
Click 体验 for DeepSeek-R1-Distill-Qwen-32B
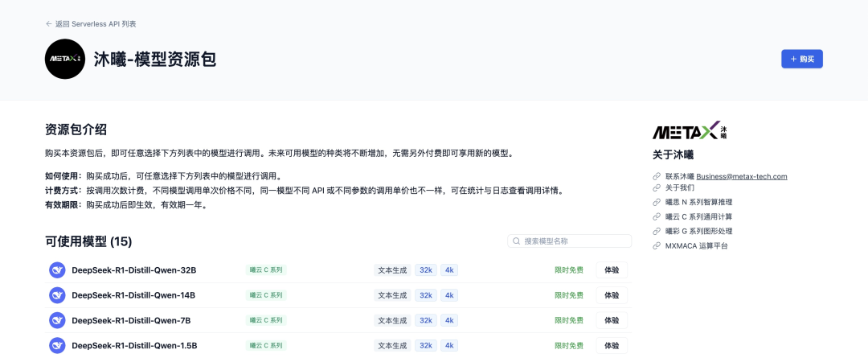612,270
